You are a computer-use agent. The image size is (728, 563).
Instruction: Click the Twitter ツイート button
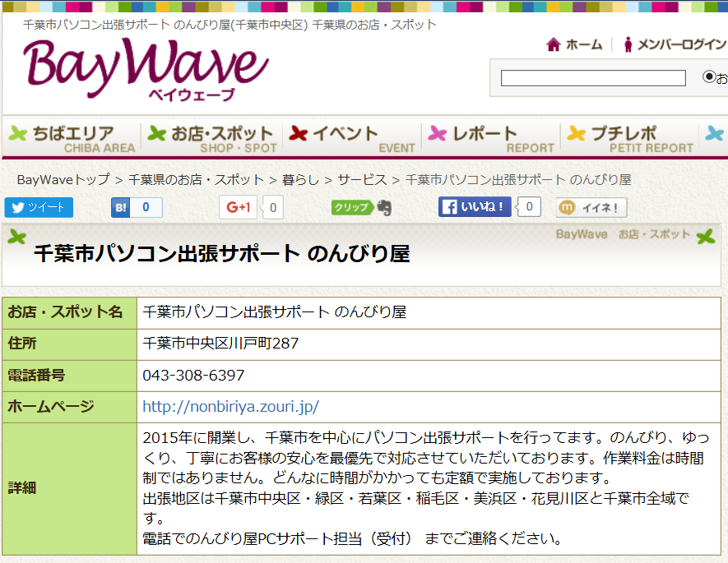coord(39,207)
